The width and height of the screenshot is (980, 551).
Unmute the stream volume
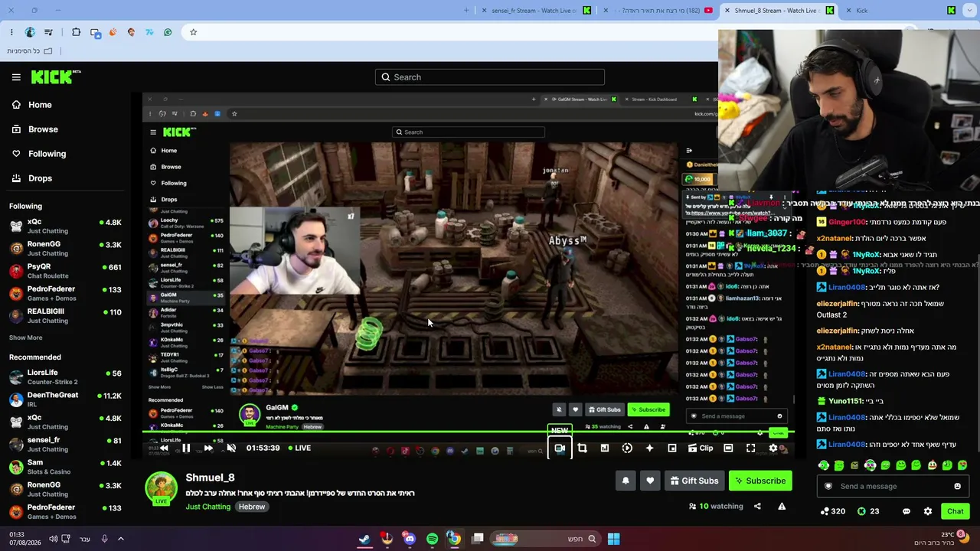pos(231,448)
